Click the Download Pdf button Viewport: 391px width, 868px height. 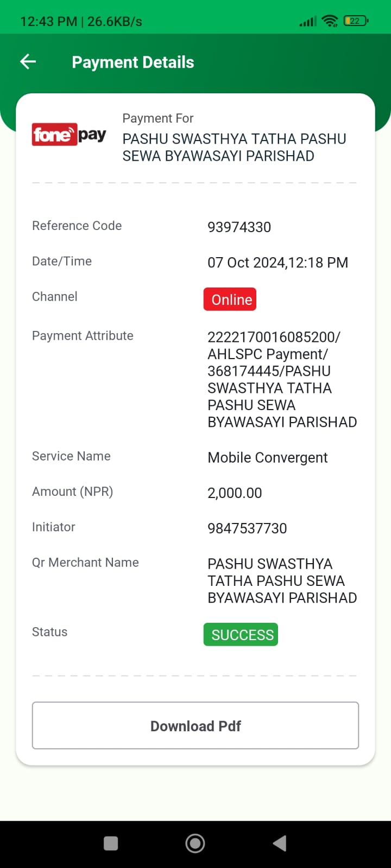point(195,726)
